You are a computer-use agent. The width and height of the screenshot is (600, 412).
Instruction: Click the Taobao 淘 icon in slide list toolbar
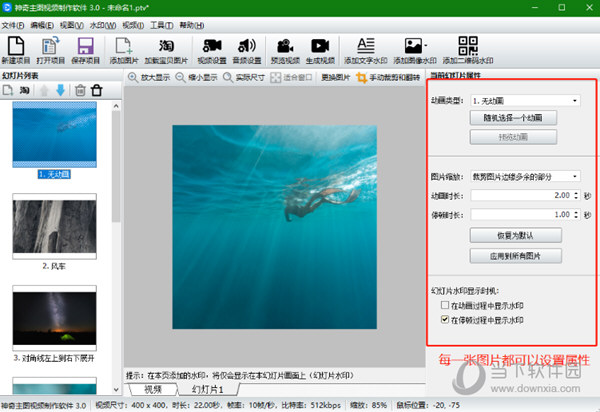click(x=24, y=91)
